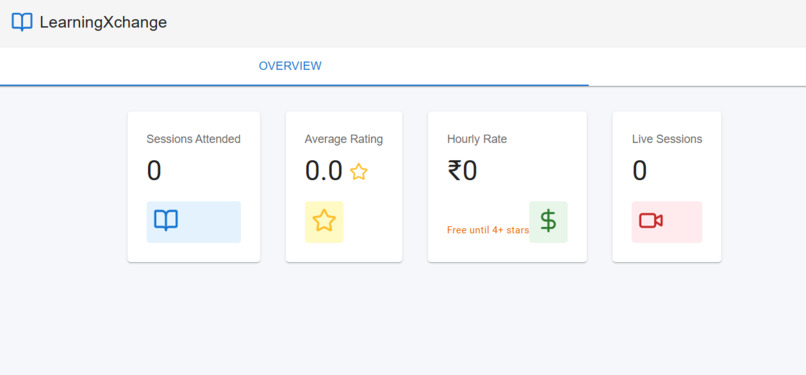Click the small star beside the 0.0 rating

click(359, 172)
